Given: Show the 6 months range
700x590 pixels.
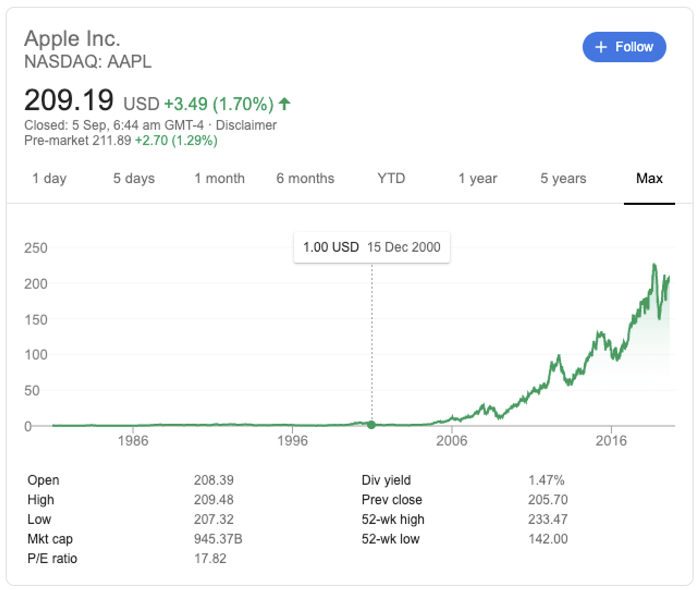Looking at the screenshot, I should pos(305,178).
